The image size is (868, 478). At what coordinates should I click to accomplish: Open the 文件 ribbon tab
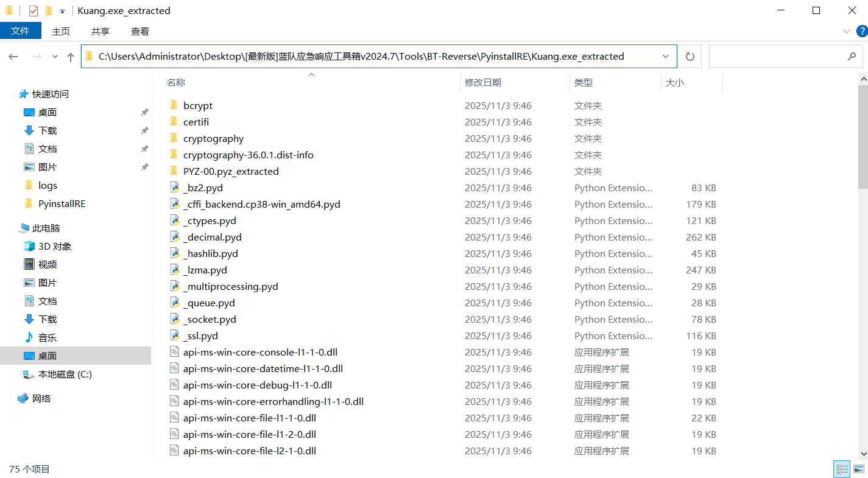coord(21,31)
